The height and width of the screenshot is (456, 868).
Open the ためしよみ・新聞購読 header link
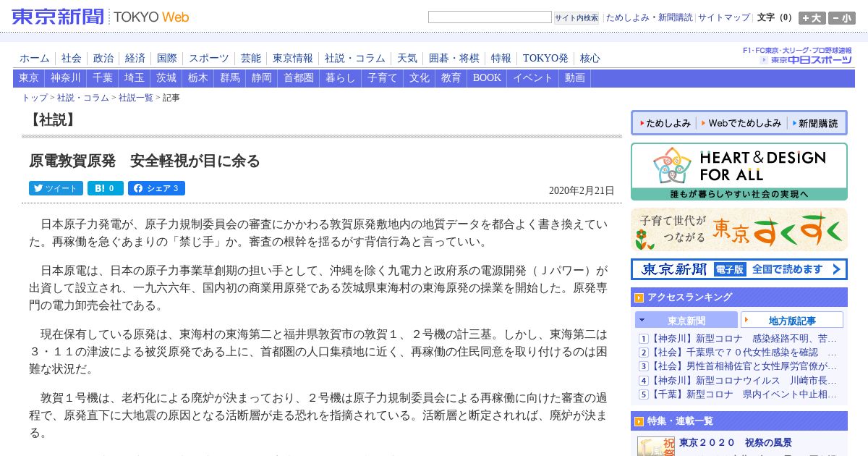pos(649,17)
